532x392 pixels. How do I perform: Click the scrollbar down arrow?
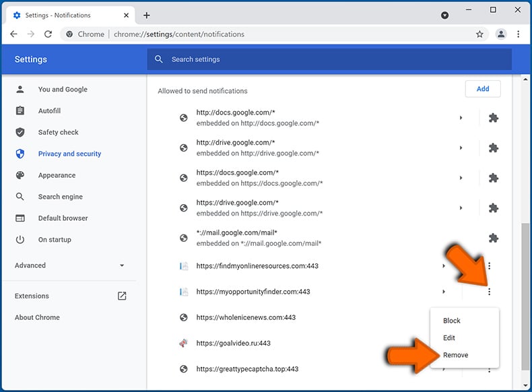pyautogui.click(x=525, y=385)
